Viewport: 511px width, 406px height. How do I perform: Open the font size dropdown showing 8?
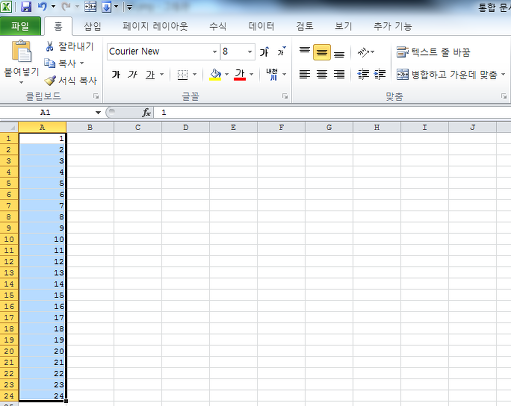point(250,52)
